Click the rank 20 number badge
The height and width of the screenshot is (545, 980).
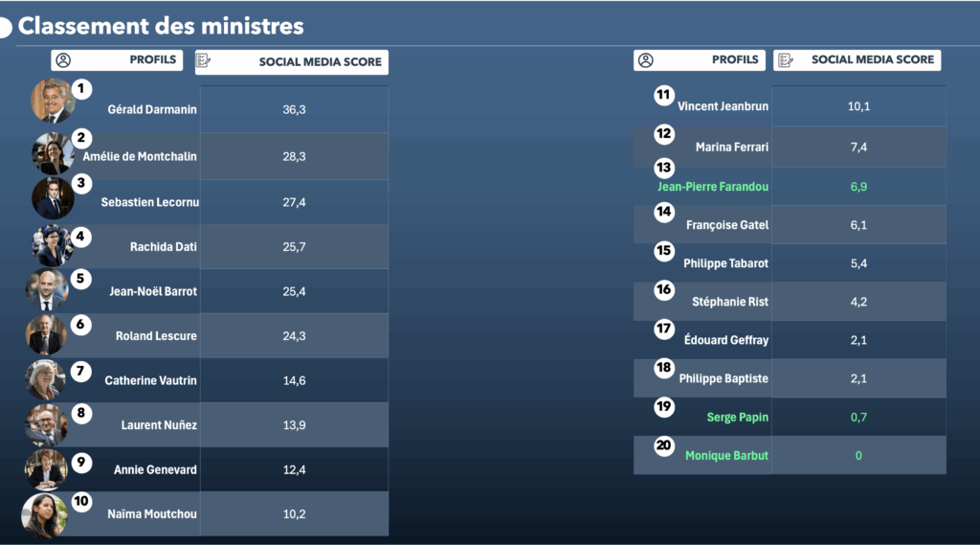coord(664,444)
